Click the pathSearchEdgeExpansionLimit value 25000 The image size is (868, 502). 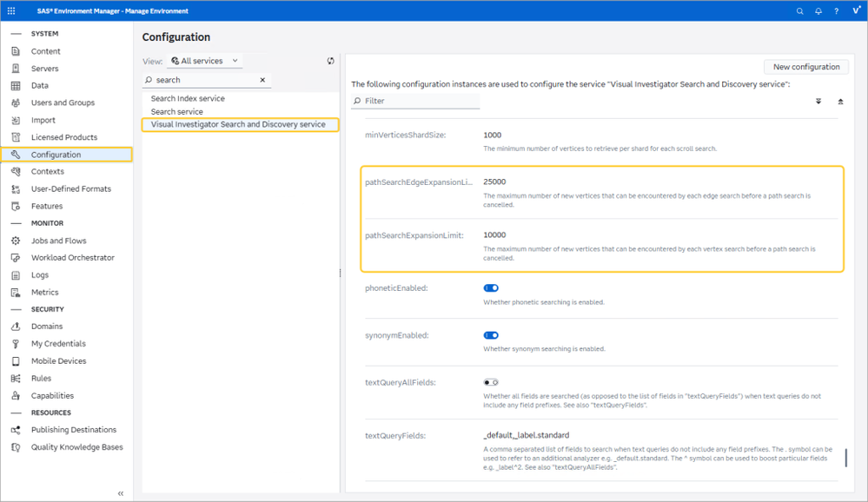[494, 182]
